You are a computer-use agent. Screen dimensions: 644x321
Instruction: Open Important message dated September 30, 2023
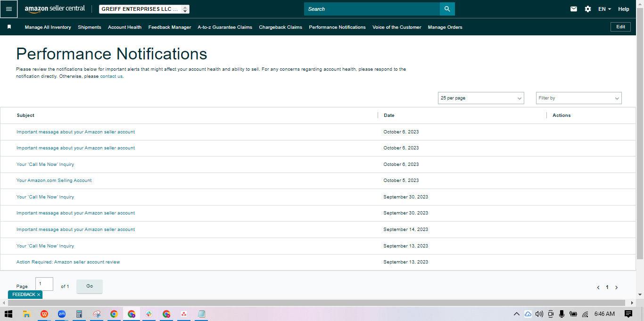pos(75,213)
